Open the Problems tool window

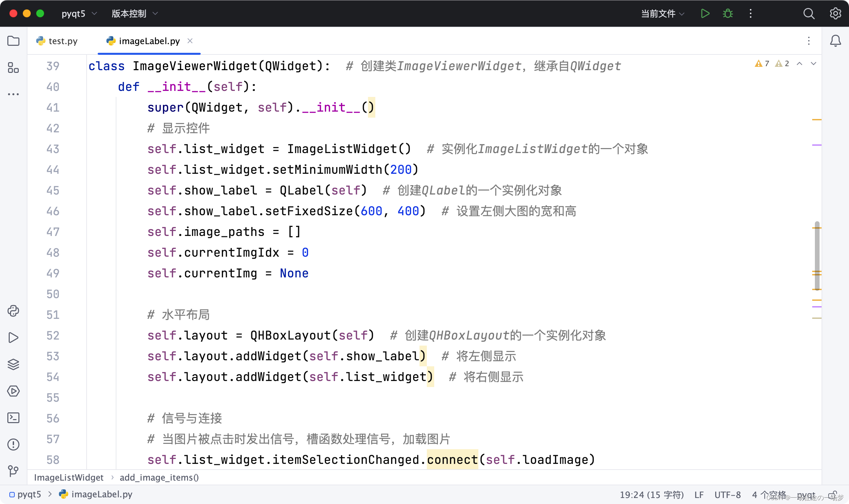coord(13,444)
